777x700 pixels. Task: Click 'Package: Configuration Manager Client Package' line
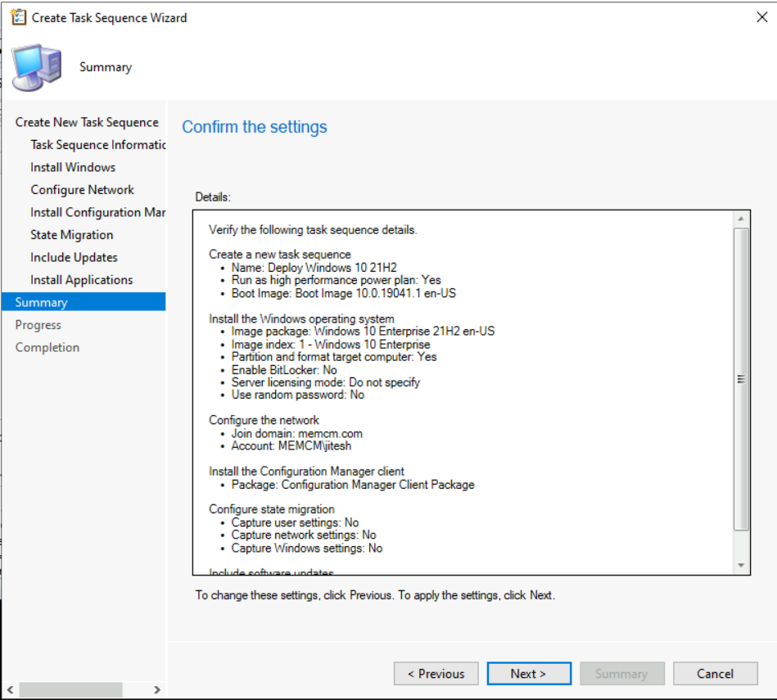pyautogui.click(x=353, y=485)
